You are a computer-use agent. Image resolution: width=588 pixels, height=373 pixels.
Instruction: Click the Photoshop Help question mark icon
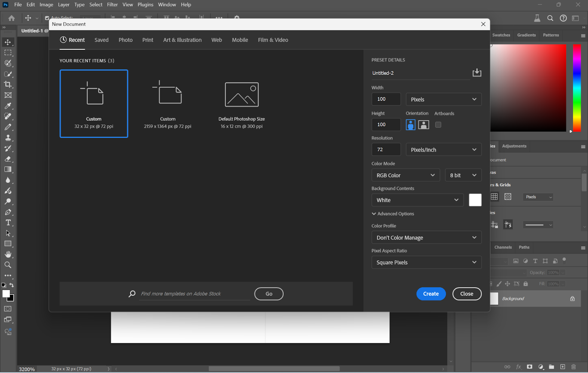tap(563, 18)
